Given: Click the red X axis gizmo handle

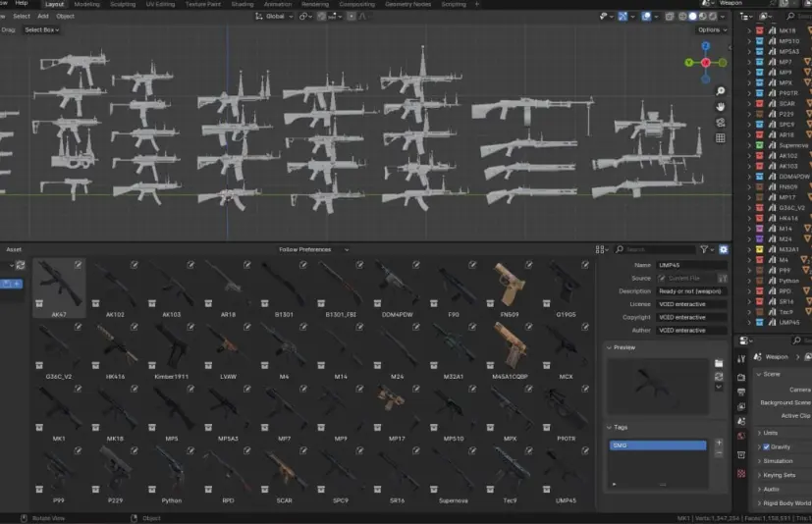Looking at the screenshot, I should pos(705,63).
